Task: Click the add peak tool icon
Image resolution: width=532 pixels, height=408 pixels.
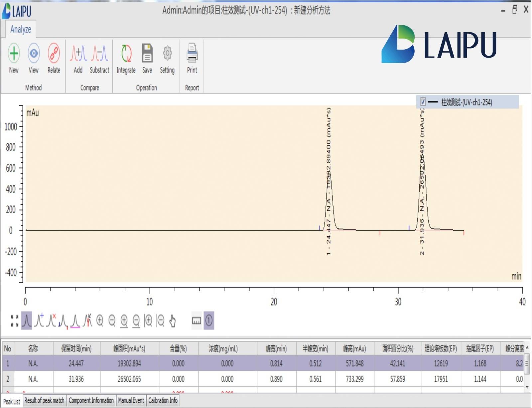Action: (x=39, y=320)
